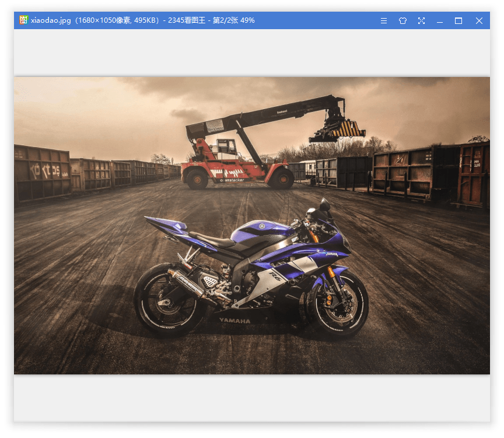Click the rusty red container at far right
504x438 pixels.
(x=473, y=174)
